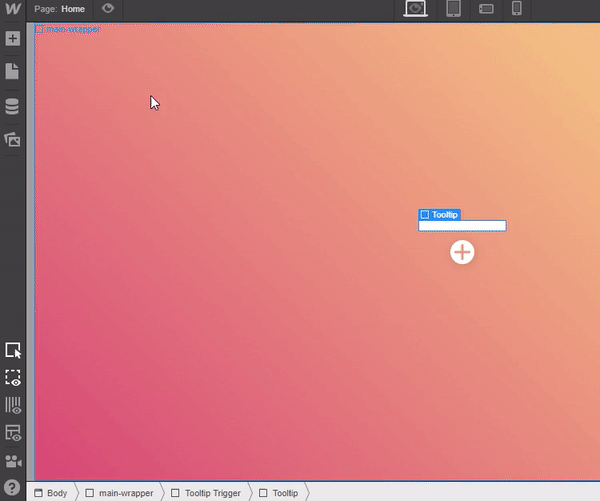
Task: Click the main-wrapper label on canvas
Action: (x=68, y=29)
